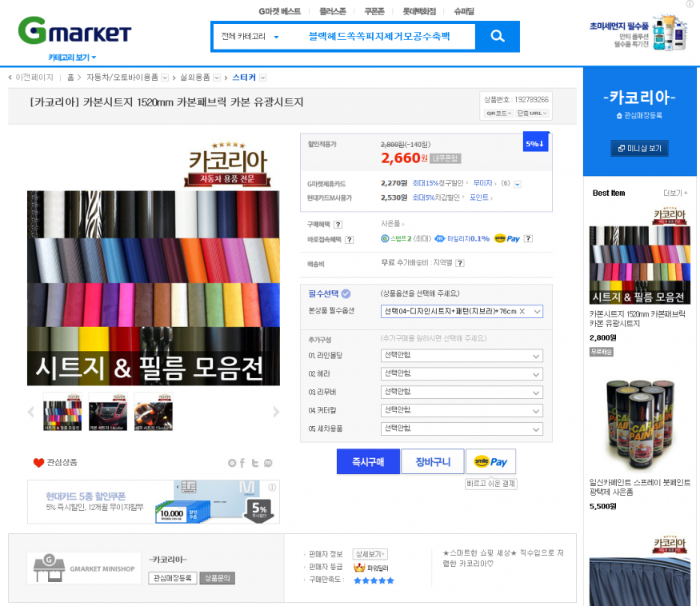Click the 미니샵 보기 button
Image resolution: width=700 pixels, height=606 pixels.
tap(639, 148)
